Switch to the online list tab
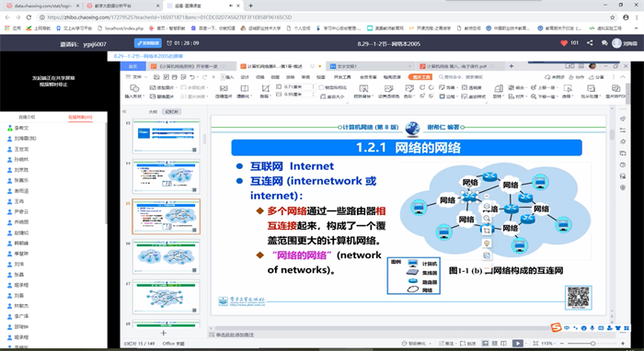The height and width of the screenshot is (351, 644). coord(80,118)
